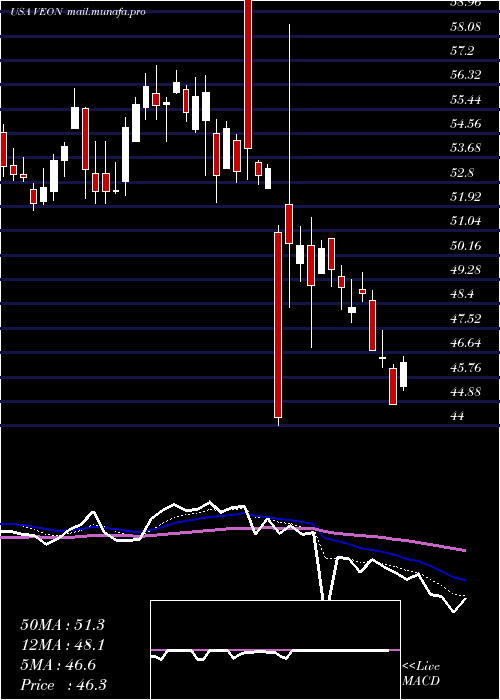The width and height of the screenshot is (500, 700).
Task: Click the 46.64 price axis label
Action: pos(466,343)
